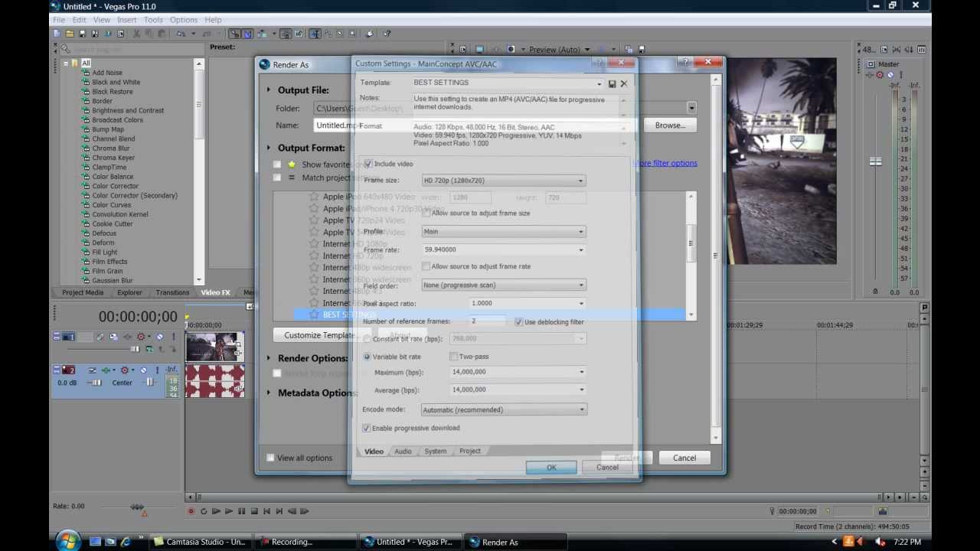
Task: Click the video clip thumbnail on timeline
Action: [215, 347]
